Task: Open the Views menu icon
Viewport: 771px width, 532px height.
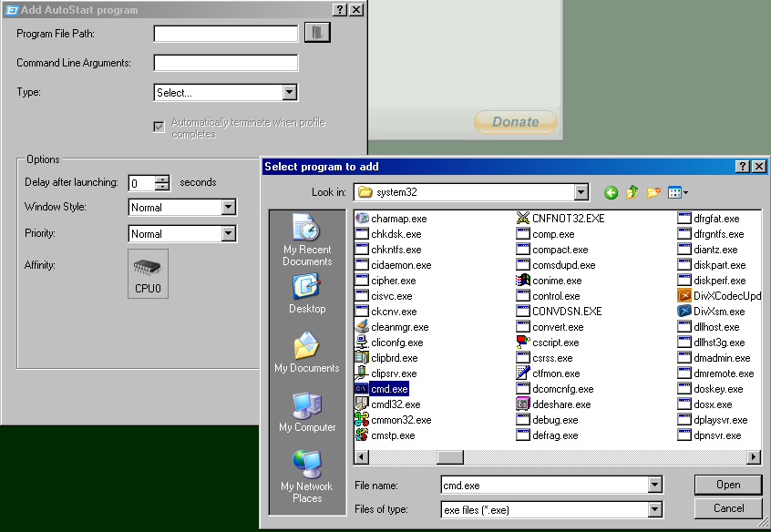Action: [x=677, y=192]
